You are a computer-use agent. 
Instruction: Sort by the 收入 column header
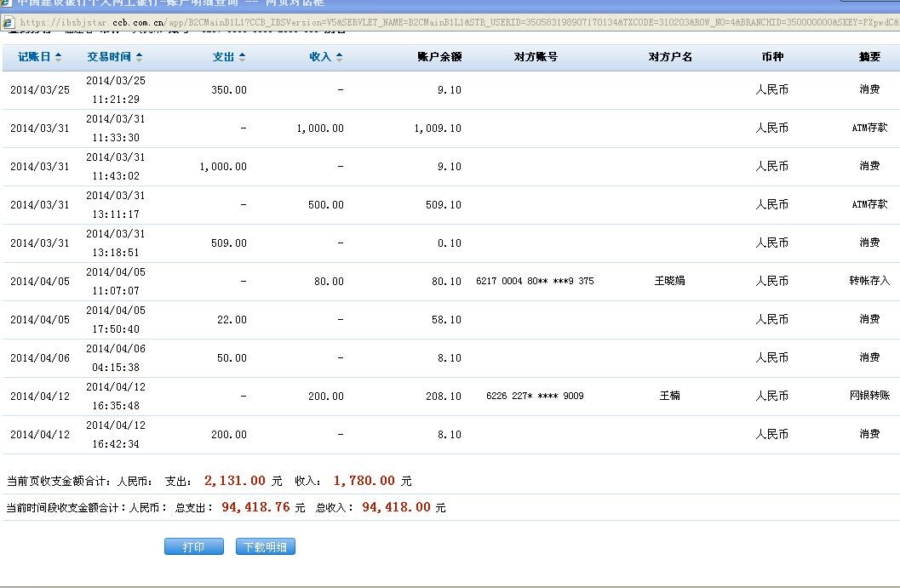(x=320, y=57)
